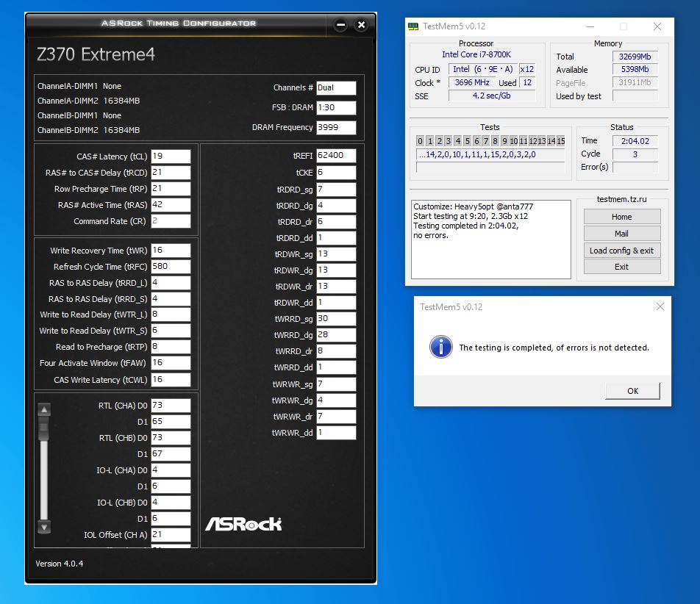The image size is (700, 604).
Task: Select the Row Precharge Time (tRP) field
Action: [x=171, y=189]
